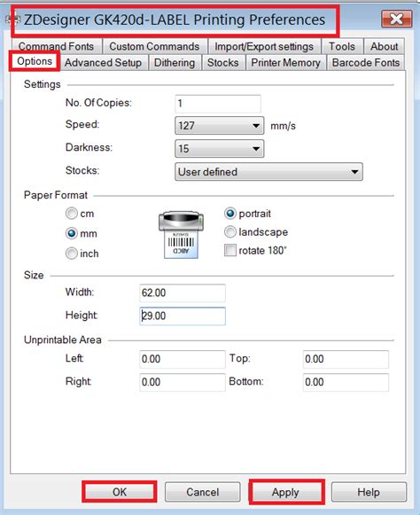The height and width of the screenshot is (515, 420).
Task: Click the printer icon in title bar
Action: (14, 20)
